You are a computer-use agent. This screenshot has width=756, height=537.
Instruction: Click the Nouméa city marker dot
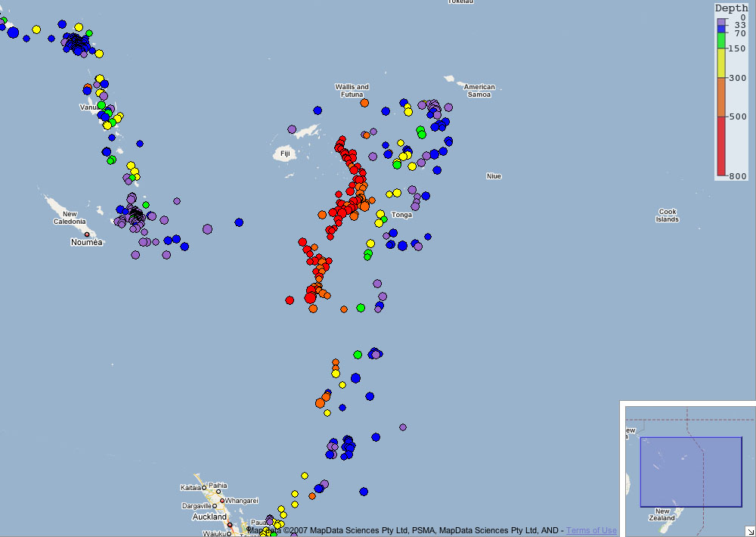point(87,234)
